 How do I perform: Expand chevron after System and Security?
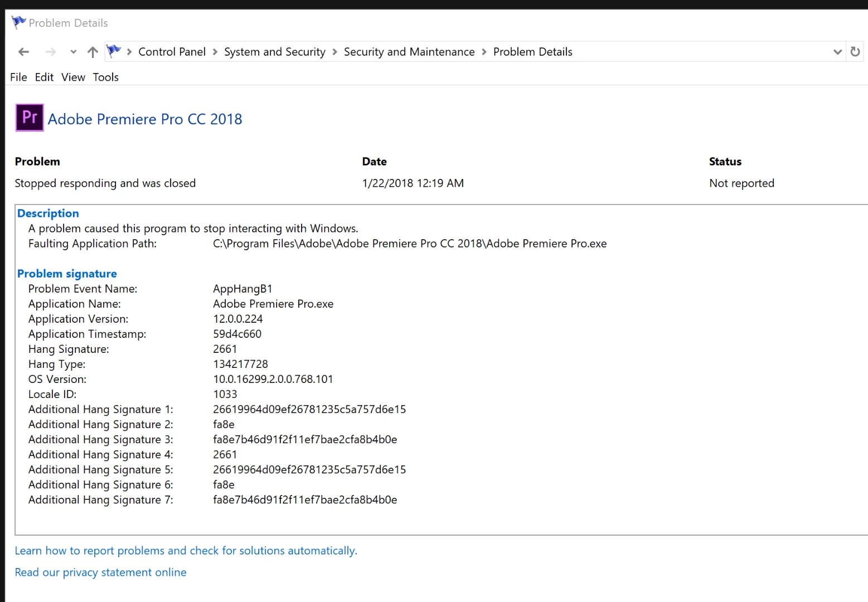pos(334,52)
